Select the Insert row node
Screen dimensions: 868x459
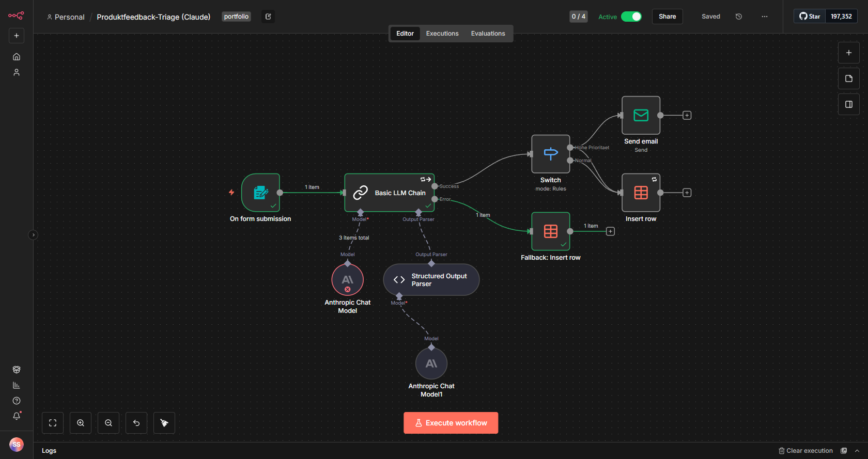pos(641,193)
